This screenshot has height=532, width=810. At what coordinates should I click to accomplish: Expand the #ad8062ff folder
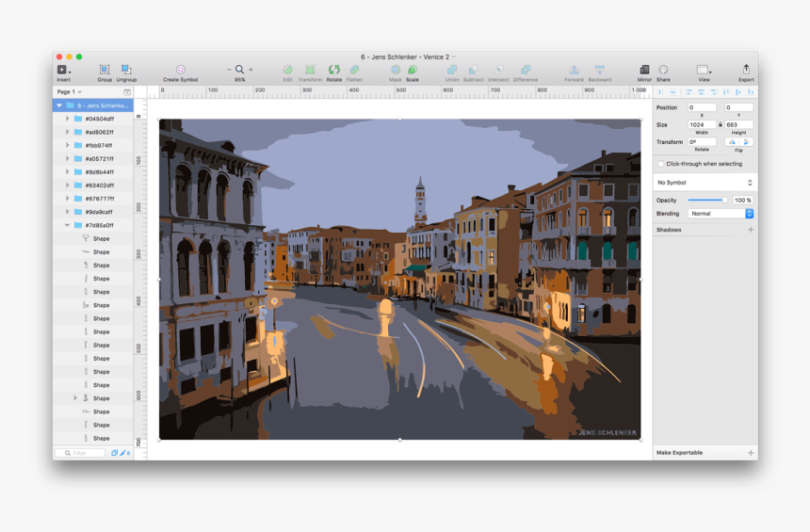pyautogui.click(x=67, y=132)
